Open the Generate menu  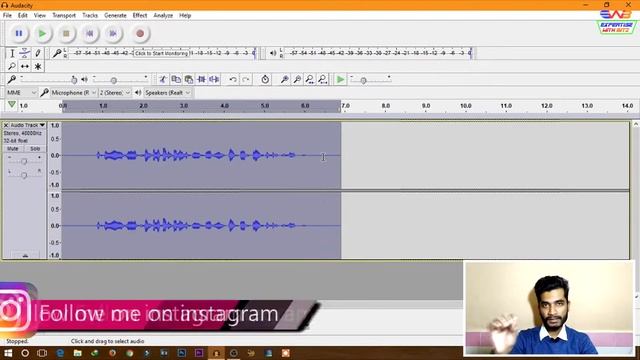click(x=115, y=16)
